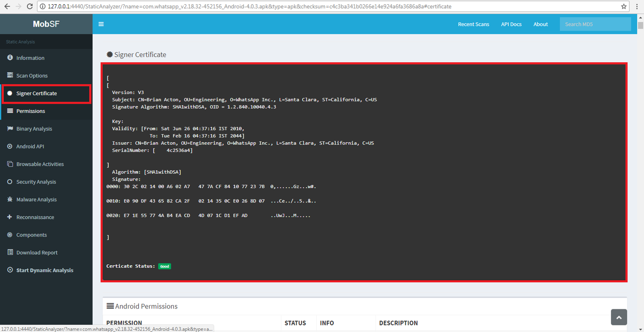This screenshot has height=332, width=644.
Task: Open Security Analysis section
Action: (x=36, y=182)
